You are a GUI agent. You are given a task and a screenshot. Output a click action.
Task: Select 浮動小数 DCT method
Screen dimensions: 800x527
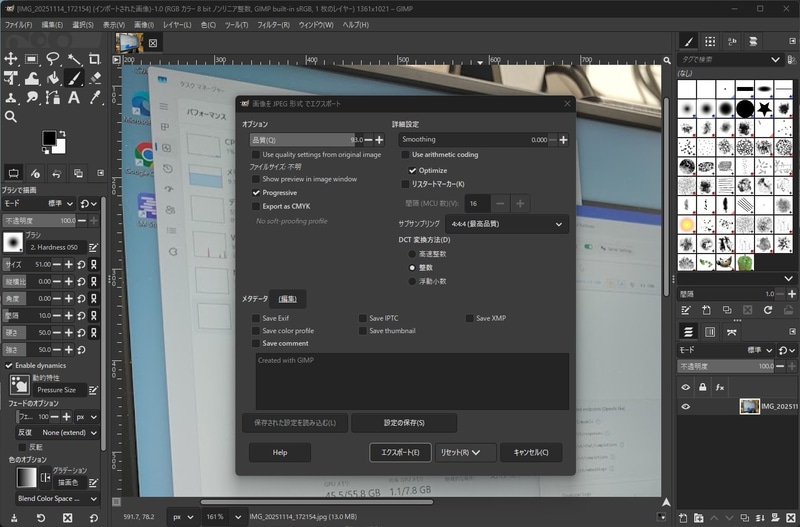(x=412, y=282)
